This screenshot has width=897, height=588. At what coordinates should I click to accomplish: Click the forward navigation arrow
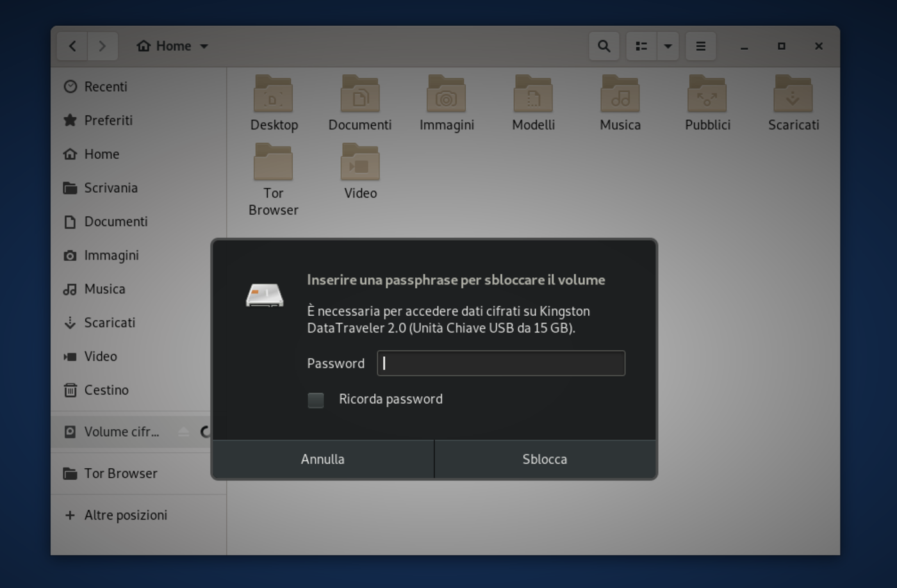click(x=103, y=45)
